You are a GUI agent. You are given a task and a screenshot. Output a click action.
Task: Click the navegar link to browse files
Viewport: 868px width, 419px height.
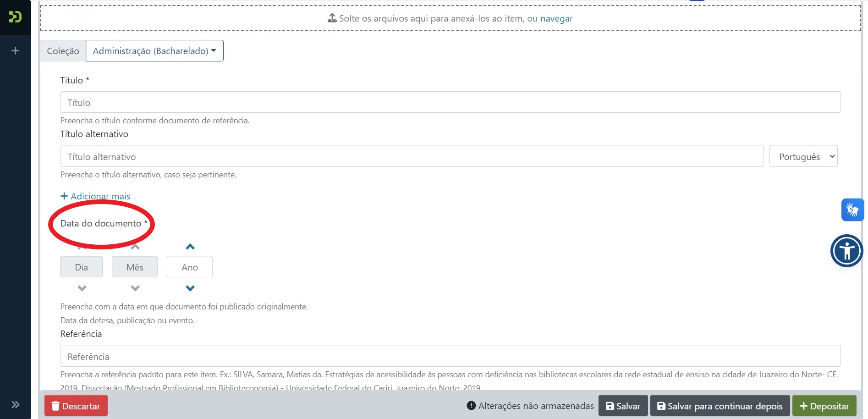click(556, 19)
